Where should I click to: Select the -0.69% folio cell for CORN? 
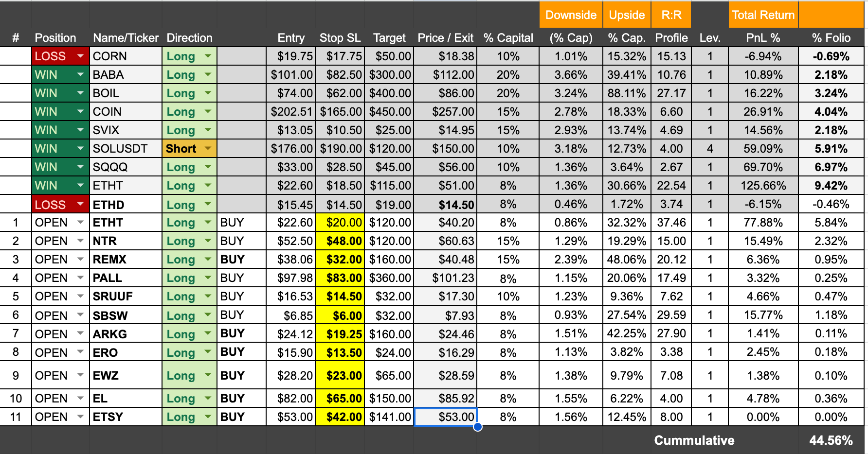831,56
